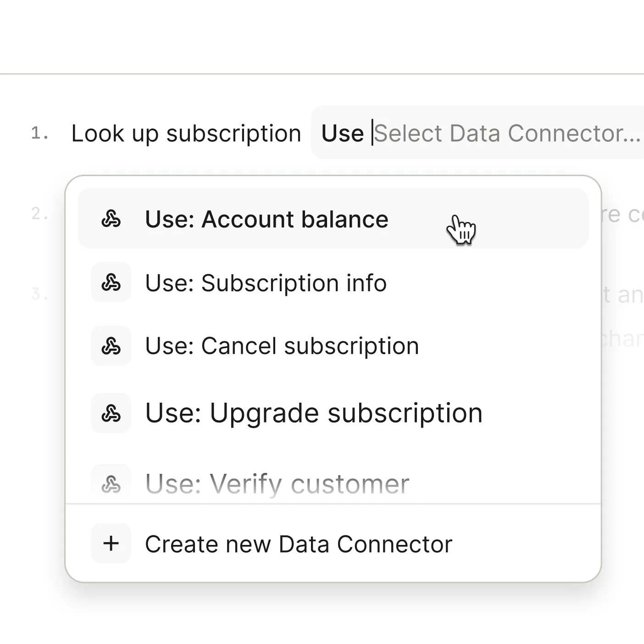This screenshot has height=644, width=644.
Task: Click the faded step 3 text behind the menu
Action: 622,294
